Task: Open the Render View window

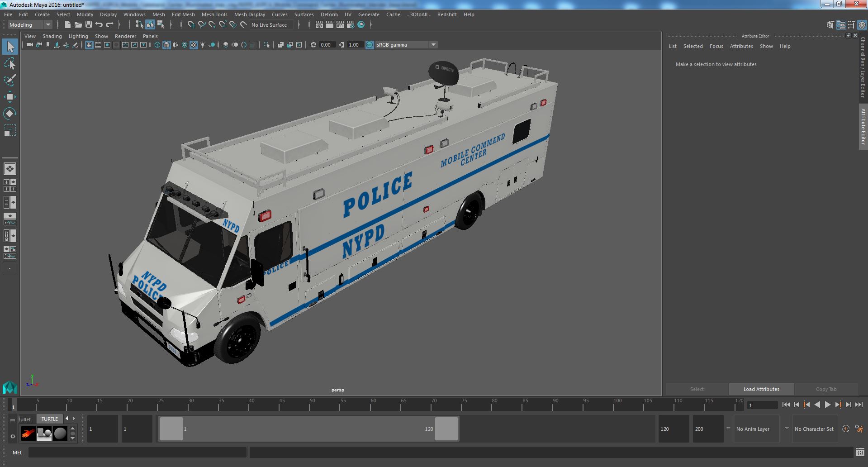Action: tap(319, 25)
